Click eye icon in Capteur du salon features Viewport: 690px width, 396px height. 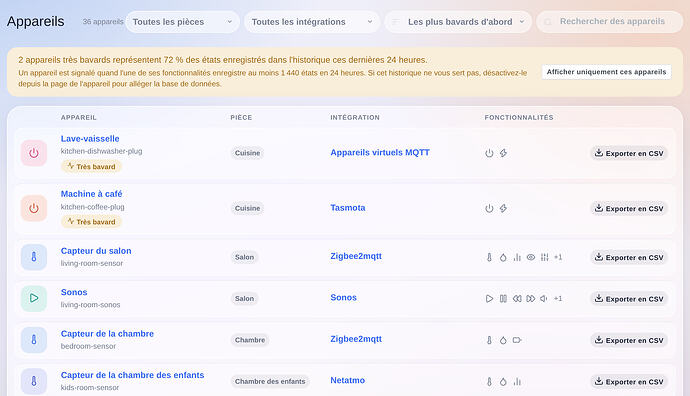click(x=531, y=257)
